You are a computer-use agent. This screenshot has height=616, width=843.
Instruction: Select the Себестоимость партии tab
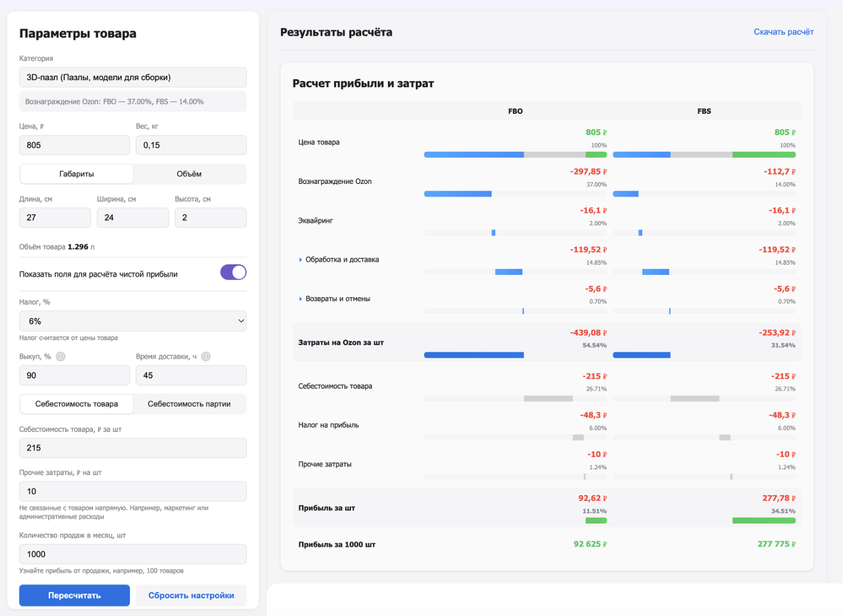(189, 404)
